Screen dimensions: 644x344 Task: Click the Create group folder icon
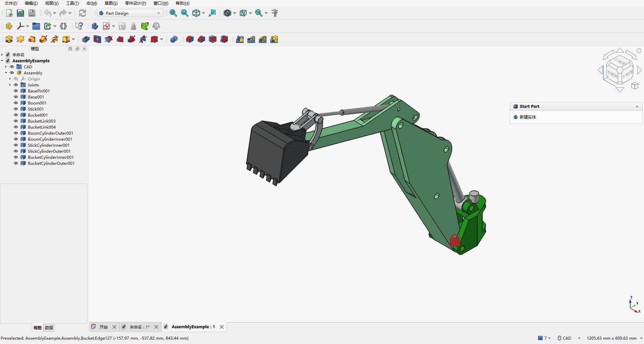point(36,26)
